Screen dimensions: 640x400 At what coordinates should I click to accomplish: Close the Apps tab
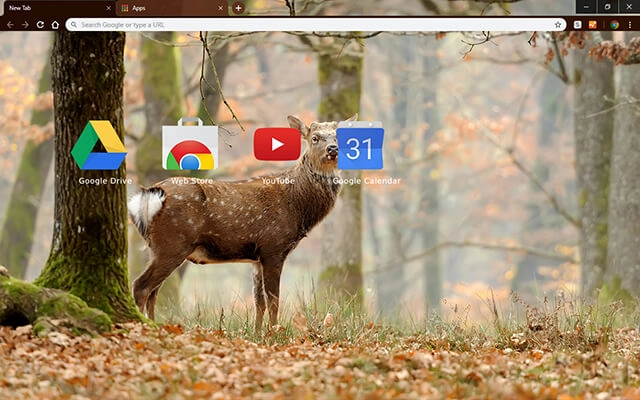[220, 8]
